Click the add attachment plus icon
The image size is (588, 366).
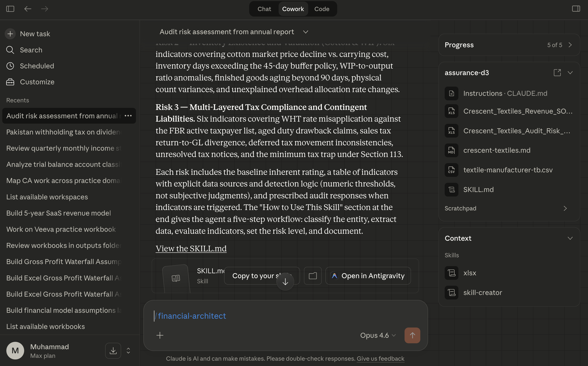tap(160, 335)
